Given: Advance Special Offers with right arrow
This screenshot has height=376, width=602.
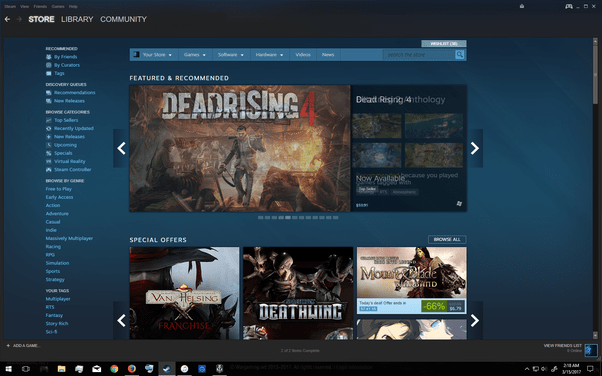Looking at the screenshot, I should pyautogui.click(x=475, y=320).
